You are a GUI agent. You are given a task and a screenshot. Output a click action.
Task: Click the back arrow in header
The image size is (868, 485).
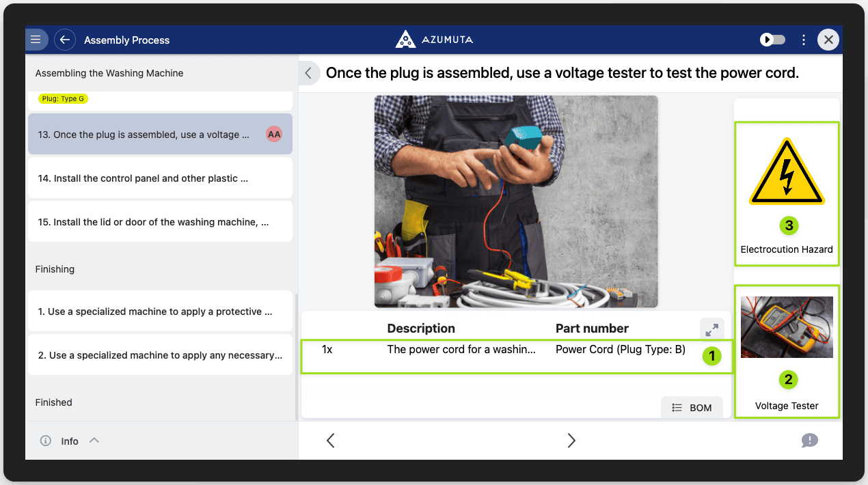click(65, 40)
